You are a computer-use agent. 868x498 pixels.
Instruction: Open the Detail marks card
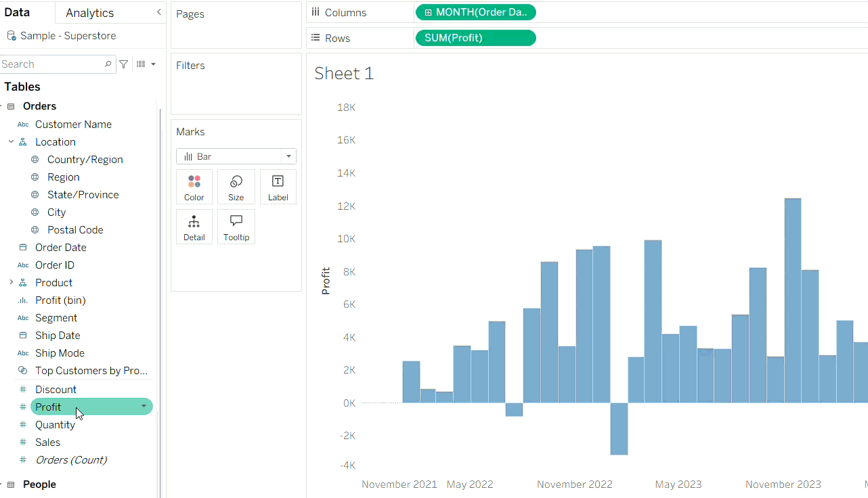click(194, 227)
